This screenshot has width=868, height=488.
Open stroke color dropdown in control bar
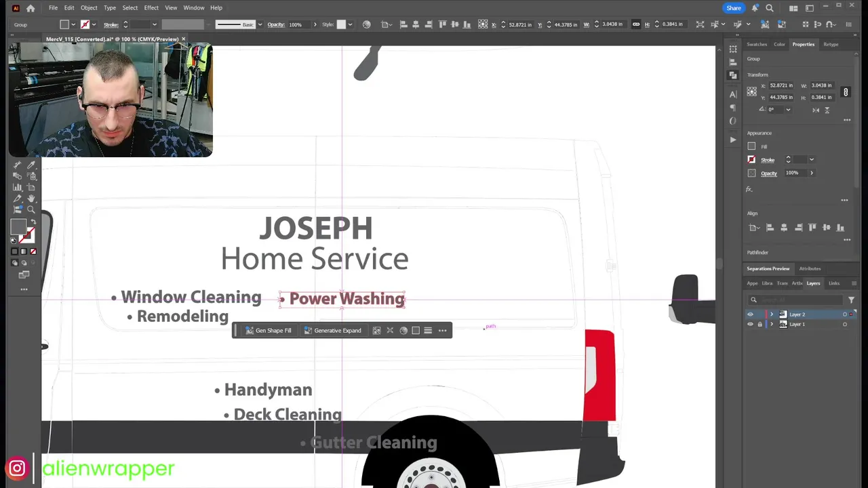(94, 24)
